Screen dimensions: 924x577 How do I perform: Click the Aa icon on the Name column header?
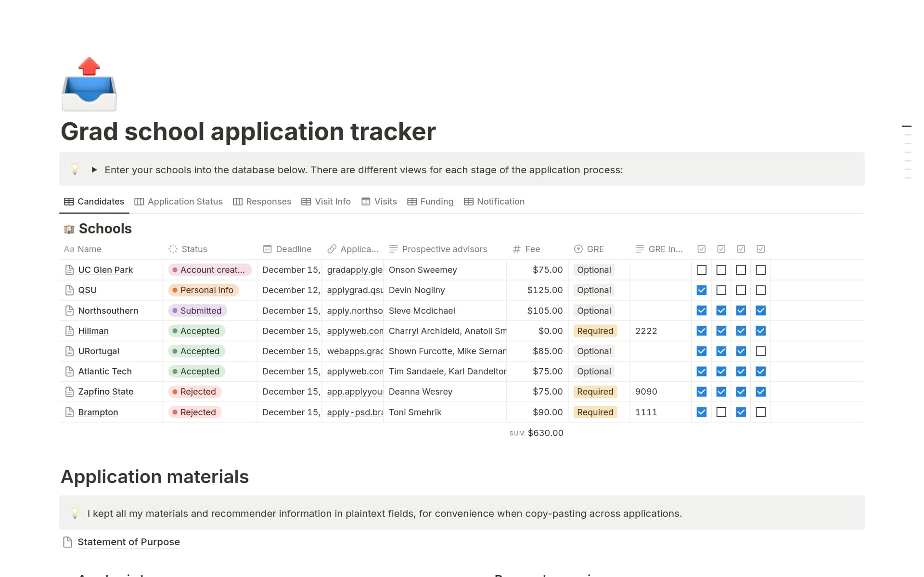pos(69,249)
